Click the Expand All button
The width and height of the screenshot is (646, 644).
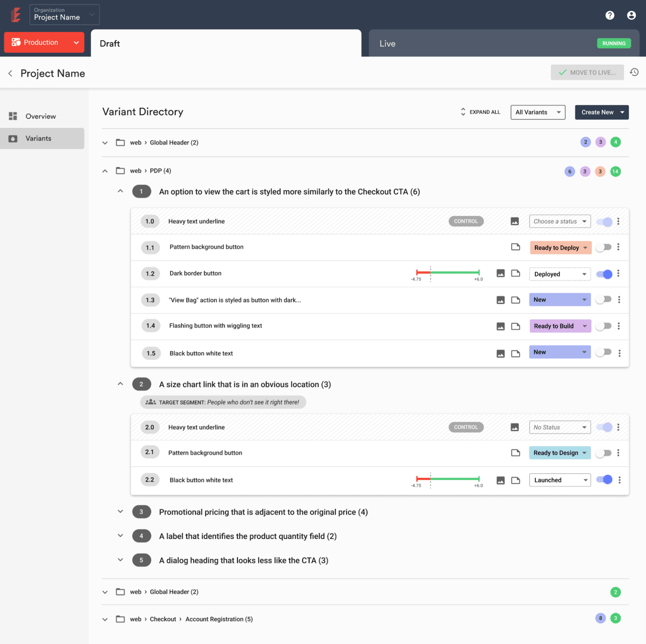tap(480, 112)
